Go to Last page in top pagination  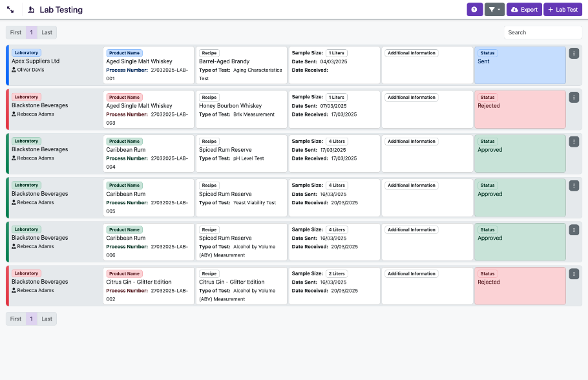[47, 32]
